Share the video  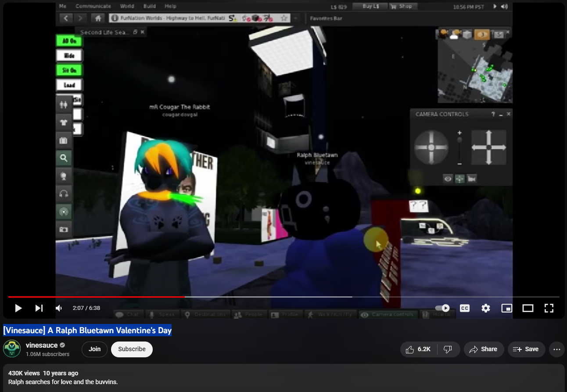pos(483,349)
